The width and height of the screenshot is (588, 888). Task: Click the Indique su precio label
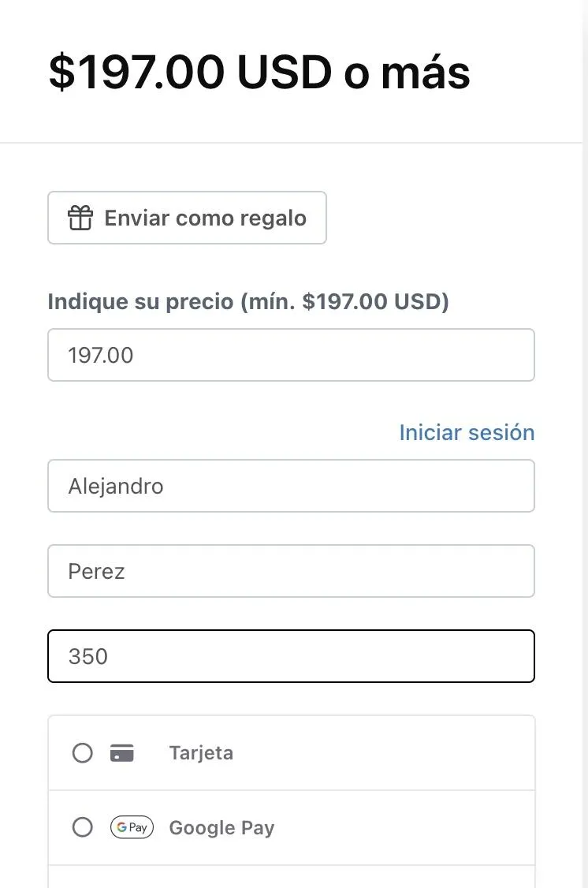pyautogui.click(x=247, y=301)
